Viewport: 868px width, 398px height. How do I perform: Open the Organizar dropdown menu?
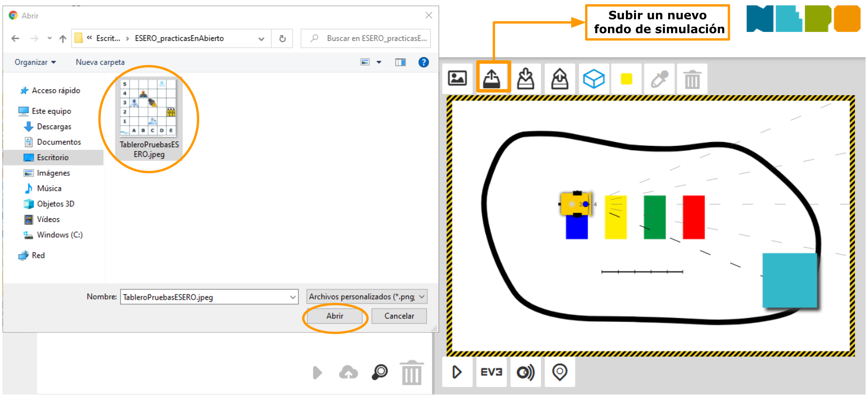pyautogui.click(x=35, y=62)
